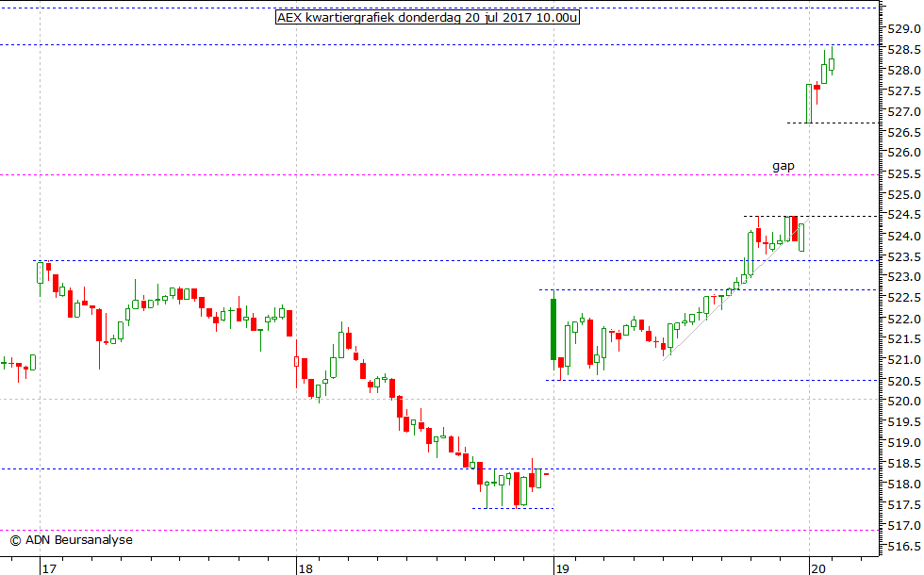Click price label 525.0 on the axis
This screenshot has width=924, height=575.
904,195
